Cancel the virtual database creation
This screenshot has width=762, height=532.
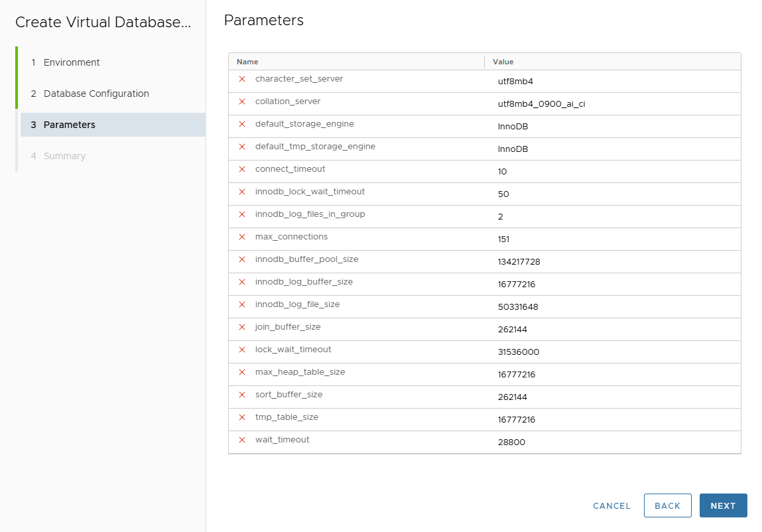point(611,505)
